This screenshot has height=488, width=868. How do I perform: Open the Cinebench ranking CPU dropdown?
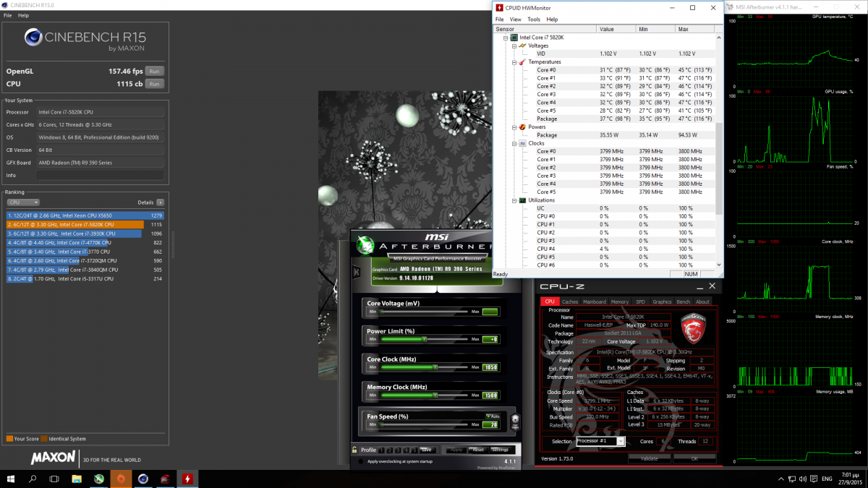tap(23, 202)
